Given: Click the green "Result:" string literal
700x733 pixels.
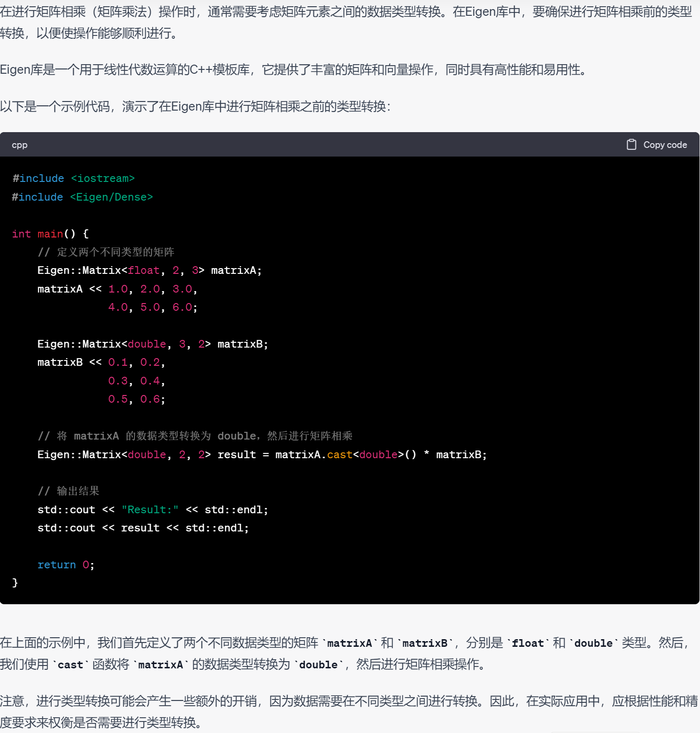Looking at the screenshot, I should [x=150, y=510].
